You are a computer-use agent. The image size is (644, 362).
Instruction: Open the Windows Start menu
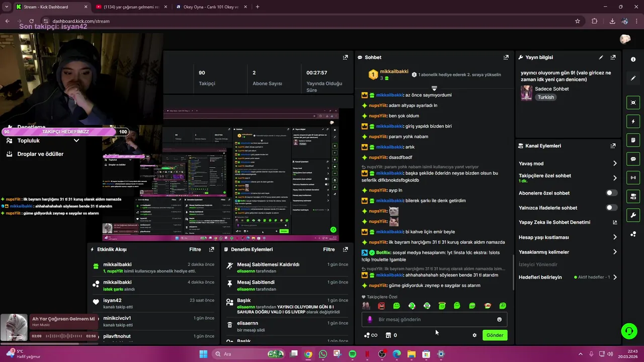pos(203,354)
